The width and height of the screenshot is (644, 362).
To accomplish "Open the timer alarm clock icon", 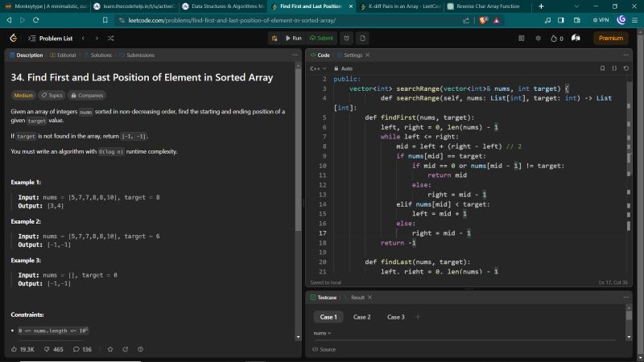I will (x=347, y=38).
